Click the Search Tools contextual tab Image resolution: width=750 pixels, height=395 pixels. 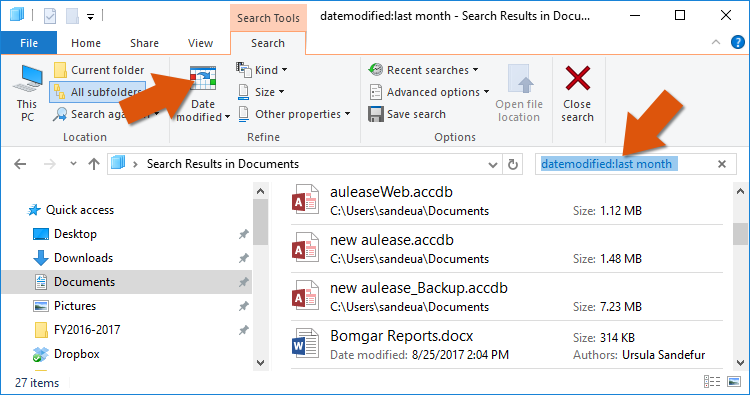click(268, 18)
